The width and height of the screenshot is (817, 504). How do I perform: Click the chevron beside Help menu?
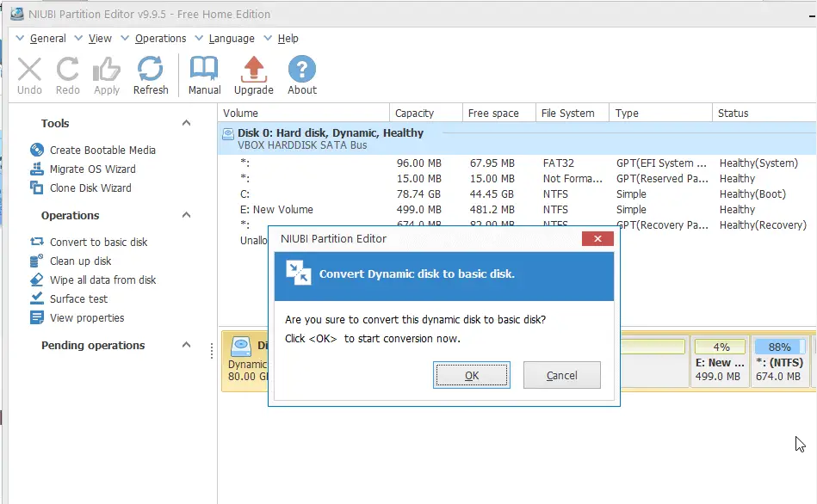pos(268,38)
